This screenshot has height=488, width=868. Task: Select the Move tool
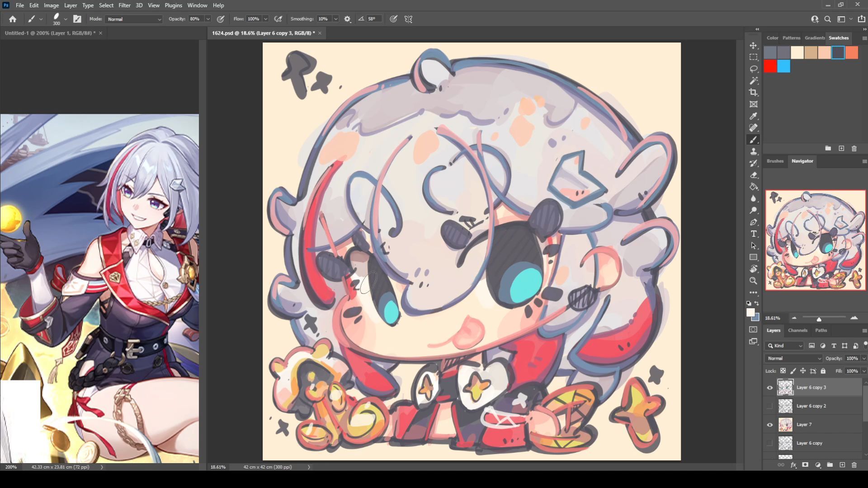(753, 46)
